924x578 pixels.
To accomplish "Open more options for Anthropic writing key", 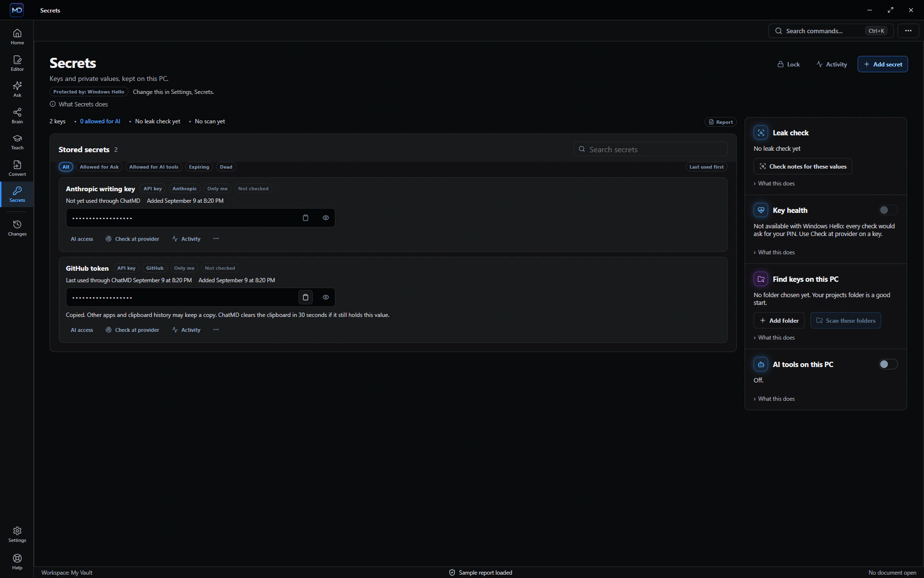I will coord(216,238).
